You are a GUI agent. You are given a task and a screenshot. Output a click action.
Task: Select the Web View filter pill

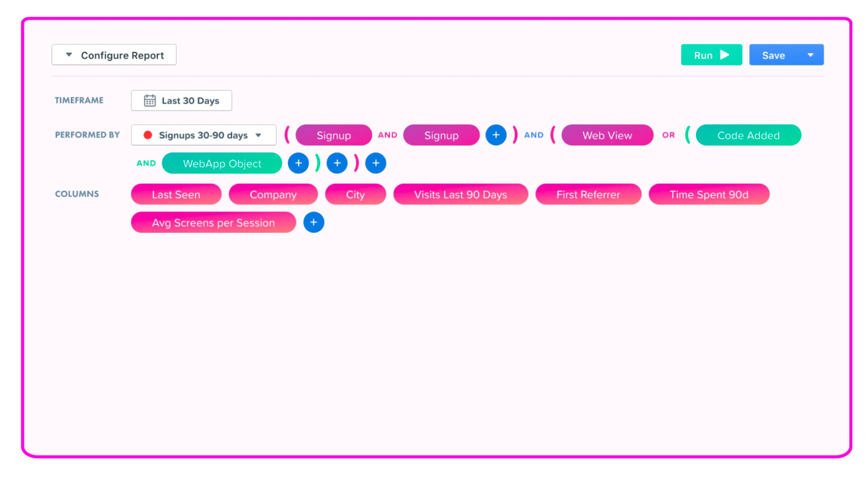(607, 135)
